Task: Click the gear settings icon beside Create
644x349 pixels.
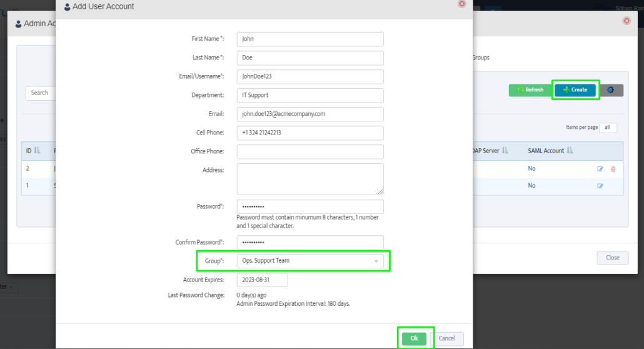Action: 611,90
